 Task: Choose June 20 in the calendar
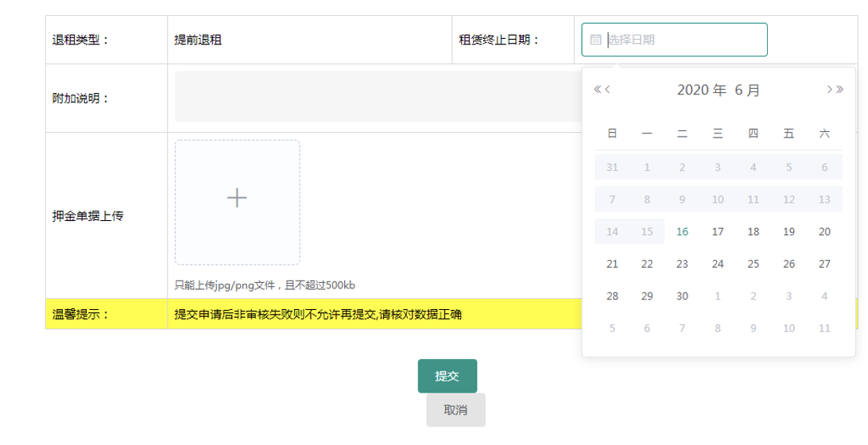coord(824,232)
